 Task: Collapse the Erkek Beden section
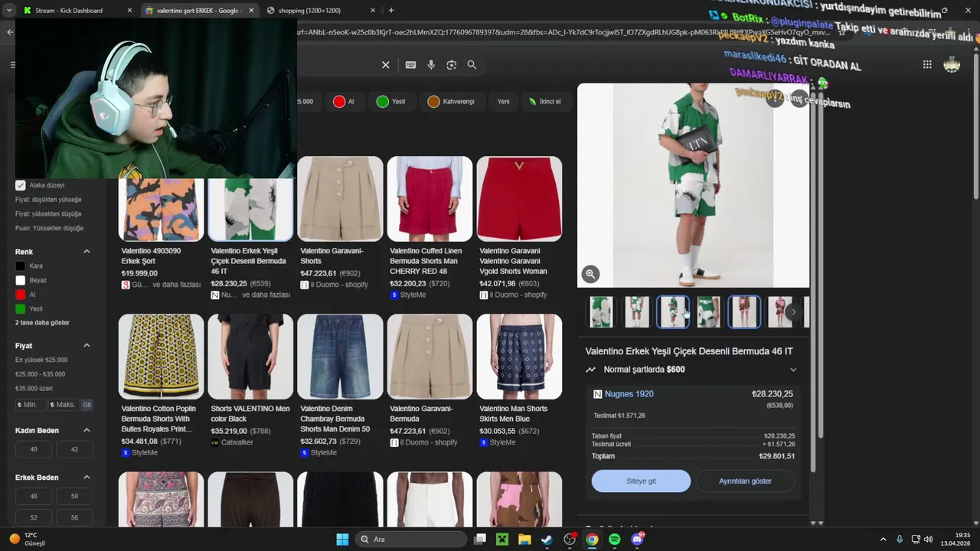click(87, 478)
